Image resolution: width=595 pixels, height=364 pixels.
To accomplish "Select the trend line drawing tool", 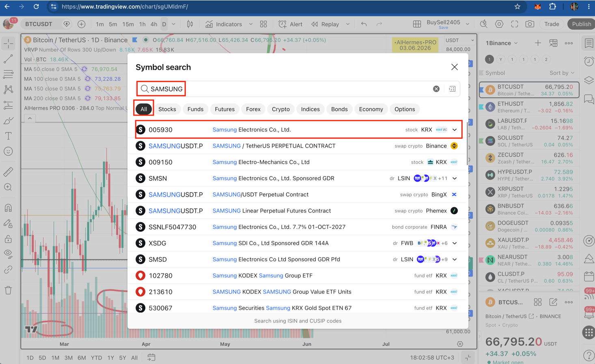I will pyautogui.click(x=8, y=59).
